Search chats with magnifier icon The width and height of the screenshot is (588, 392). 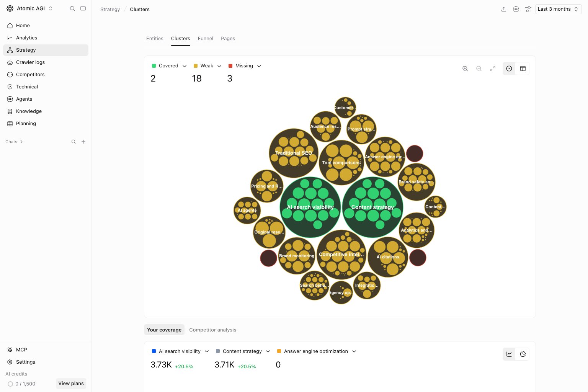click(x=73, y=142)
